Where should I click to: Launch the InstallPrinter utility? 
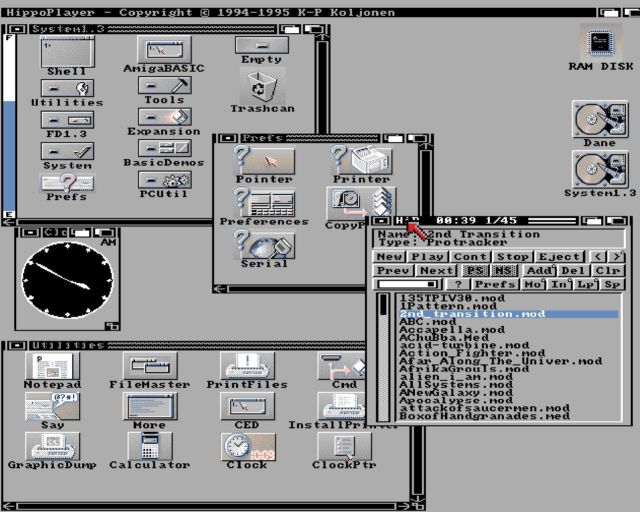[x=342, y=406]
